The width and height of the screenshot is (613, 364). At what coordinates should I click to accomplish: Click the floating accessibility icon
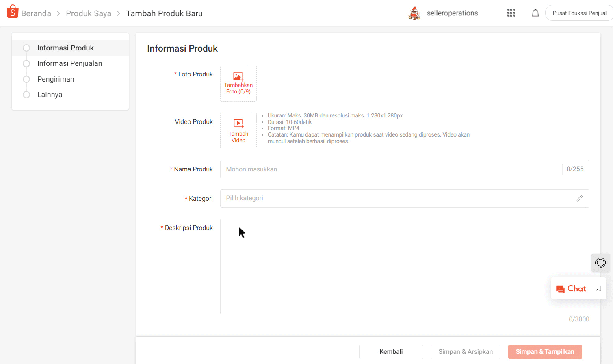pos(601,262)
